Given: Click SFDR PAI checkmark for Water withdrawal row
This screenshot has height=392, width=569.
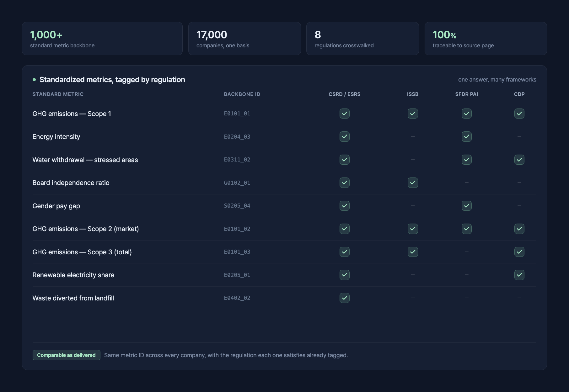Looking at the screenshot, I should (x=467, y=160).
